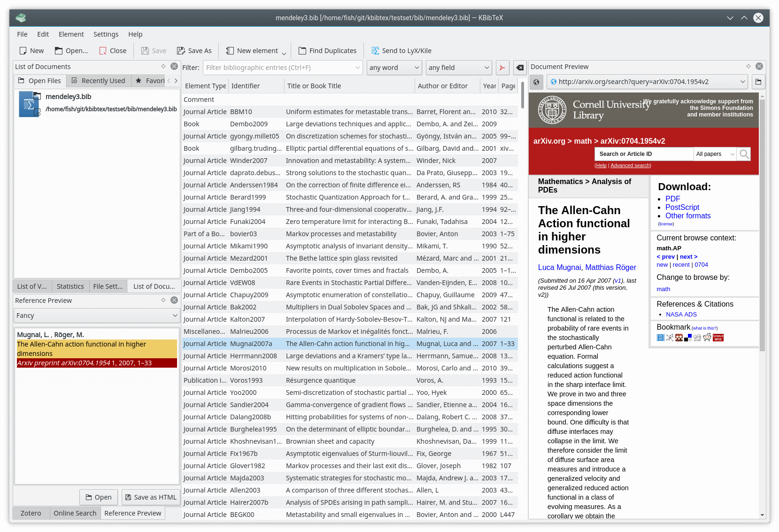Change the preview style from Fancy
Image resolution: width=779 pixels, height=532 pixels.
coord(96,315)
